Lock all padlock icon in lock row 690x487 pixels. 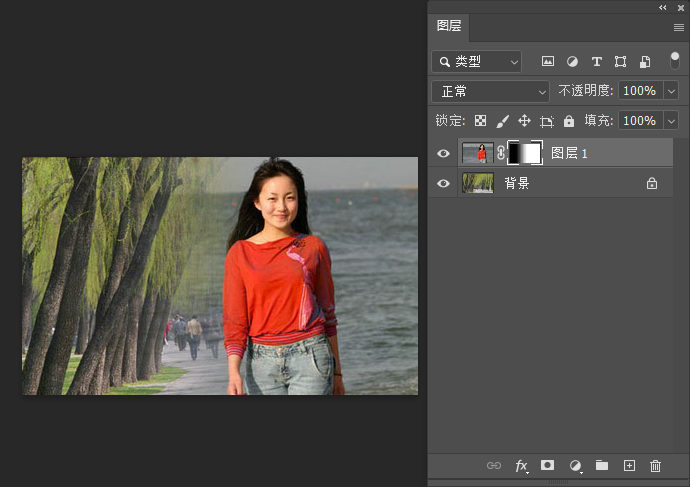(569, 121)
